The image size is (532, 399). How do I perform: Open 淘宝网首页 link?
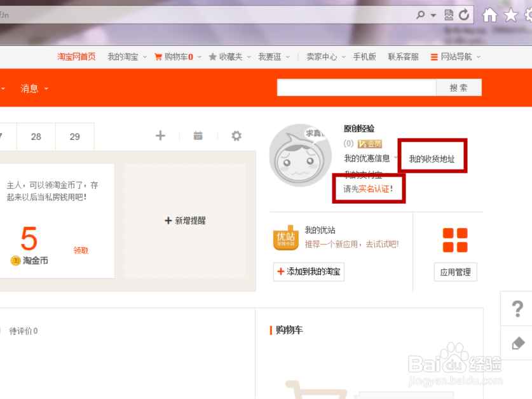(76, 57)
